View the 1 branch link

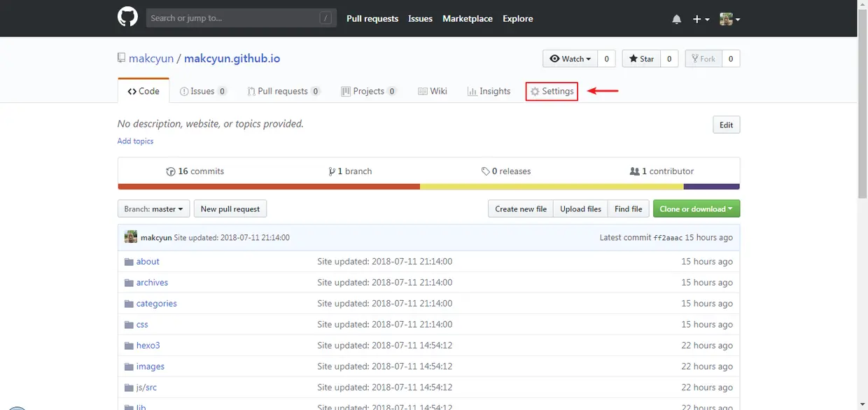click(x=350, y=171)
